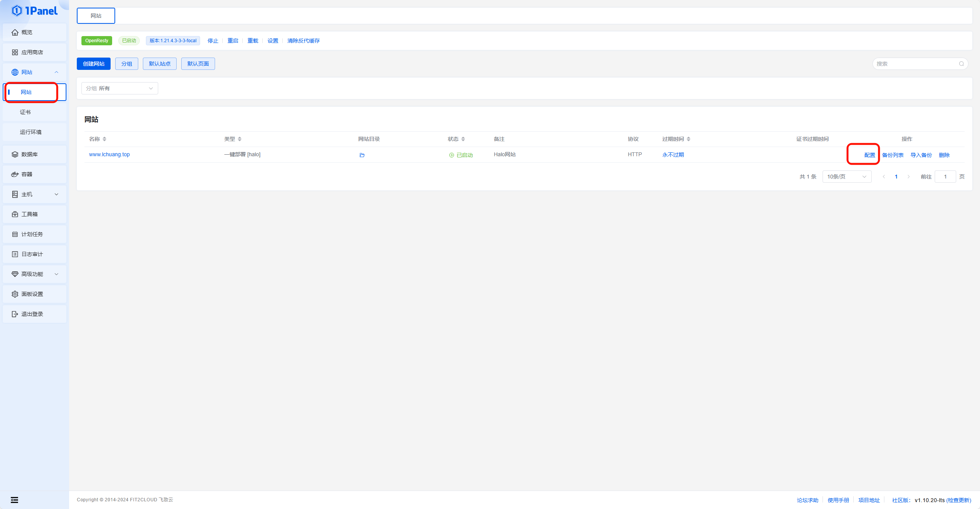Open the 分组 所有 group dropdown
This screenshot has height=509, width=980.
click(119, 88)
